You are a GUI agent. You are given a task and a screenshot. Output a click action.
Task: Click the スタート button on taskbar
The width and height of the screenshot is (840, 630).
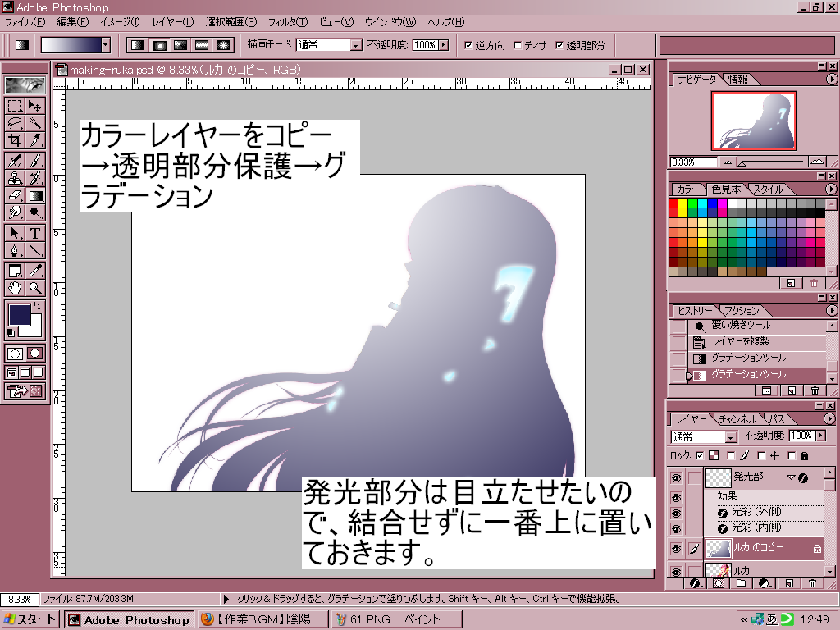[31, 620]
